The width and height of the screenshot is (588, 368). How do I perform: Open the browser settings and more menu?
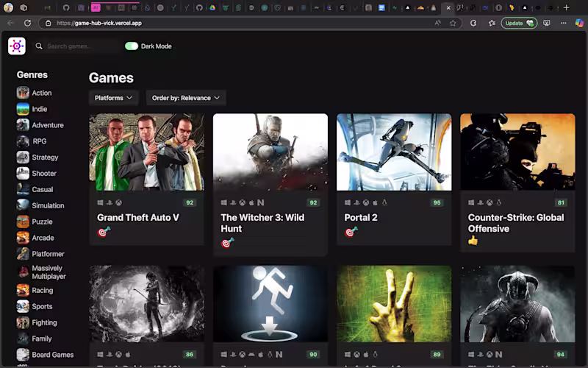[563, 23]
